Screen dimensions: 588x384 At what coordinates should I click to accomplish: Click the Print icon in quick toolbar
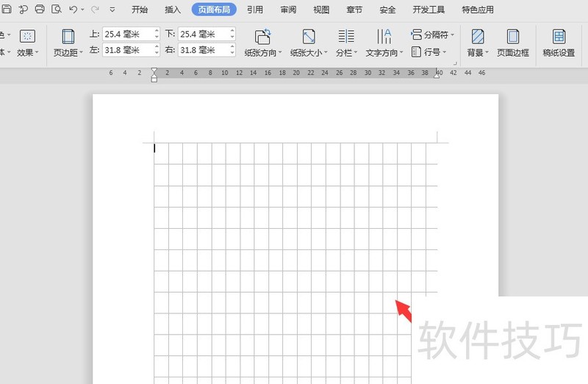point(40,9)
